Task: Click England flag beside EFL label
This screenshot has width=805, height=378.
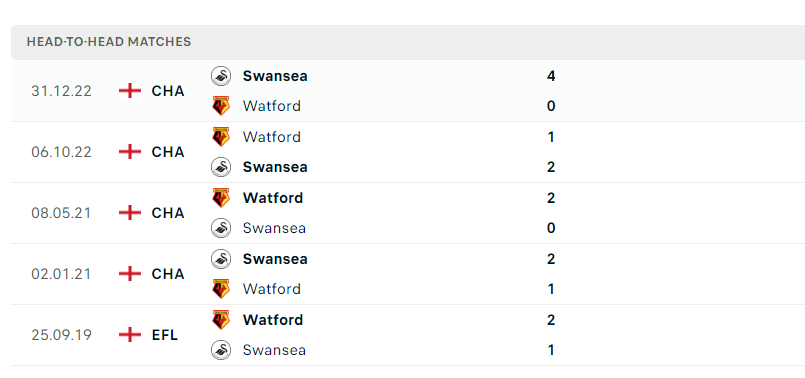Action: [130, 335]
